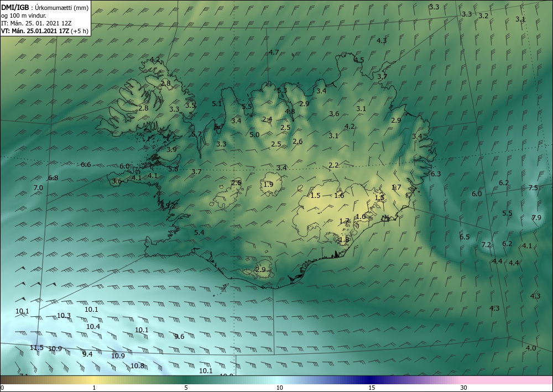Viewport: 553px width, 392px height.
Task: Select the map value '7.5'
Action: click(533, 187)
